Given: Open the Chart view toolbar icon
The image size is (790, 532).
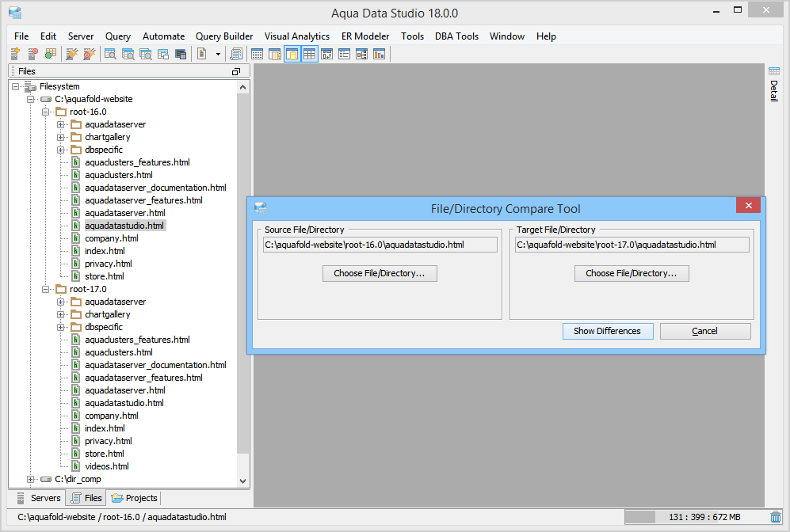Looking at the screenshot, I should [x=379, y=53].
